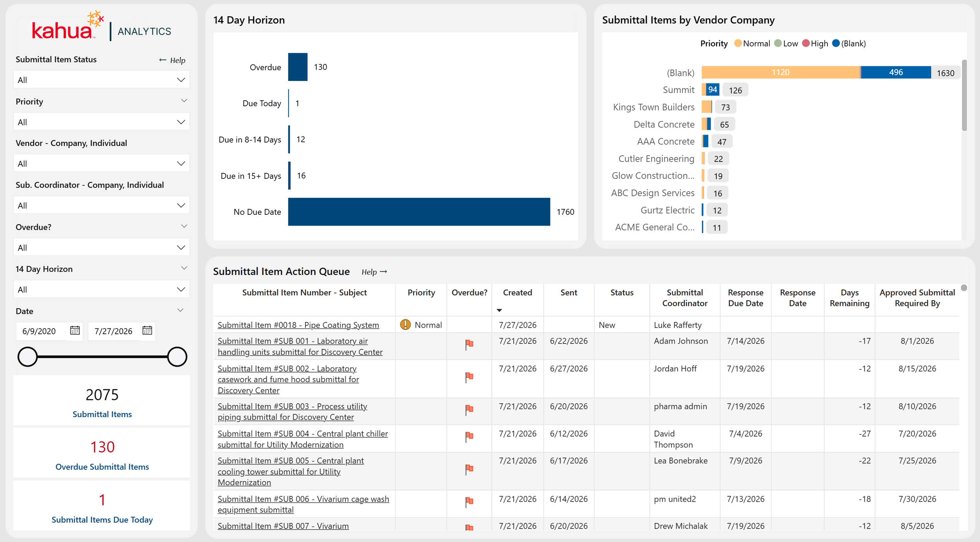The height and width of the screenshot is (542, 980).
Task: Sort by Response Due Date column header
Action: [745, 298]
